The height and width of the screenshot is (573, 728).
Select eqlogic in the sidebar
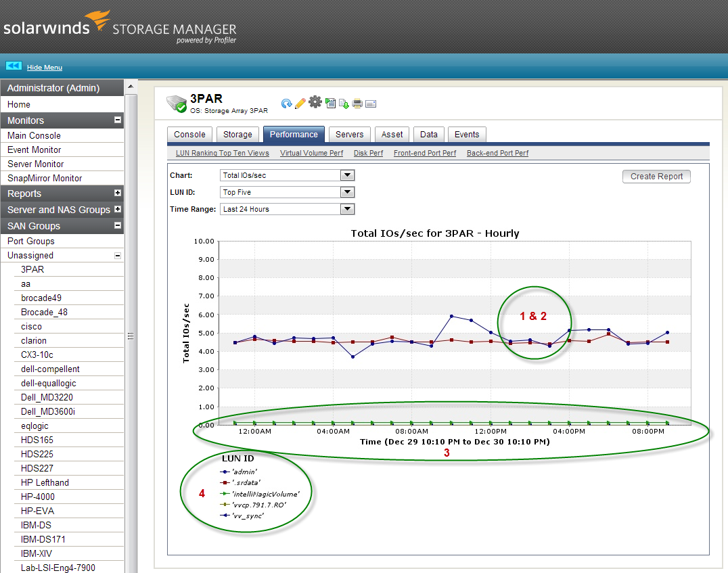pyautogui.click(x=69, y=426)
